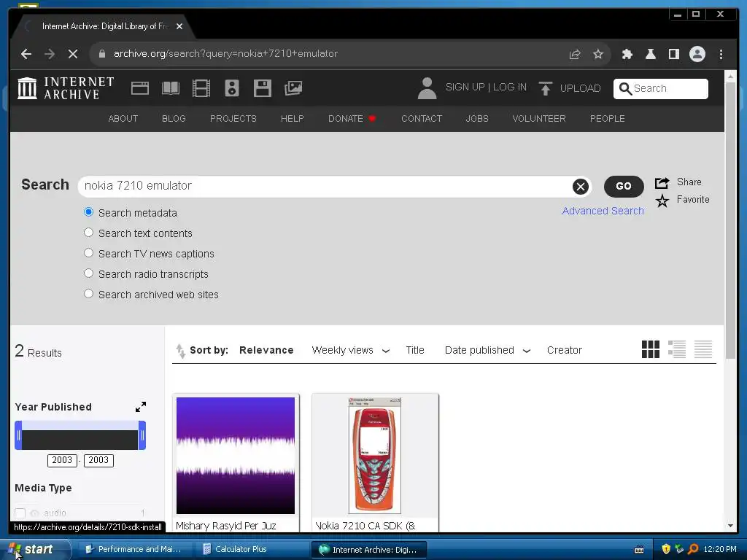The image size is (747, 560).
Task: Toggle the browser side panel icon
Action: point(673,54)
